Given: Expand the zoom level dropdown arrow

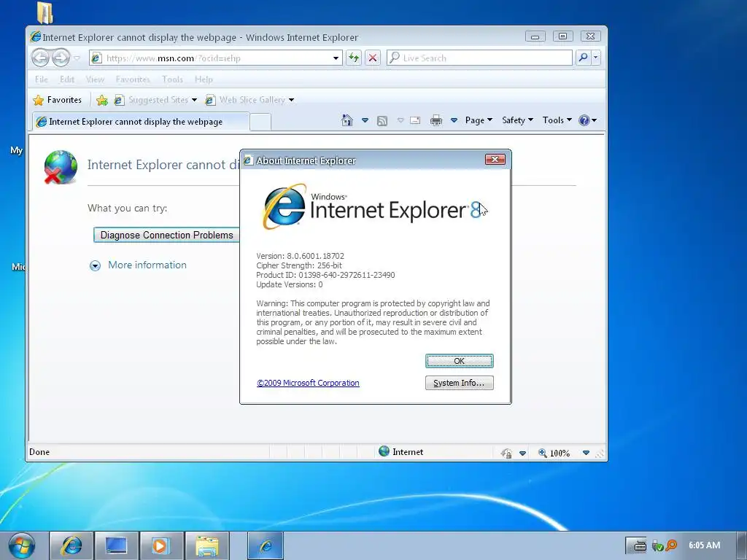Looking at the screenshot, I should click(586, 453).
